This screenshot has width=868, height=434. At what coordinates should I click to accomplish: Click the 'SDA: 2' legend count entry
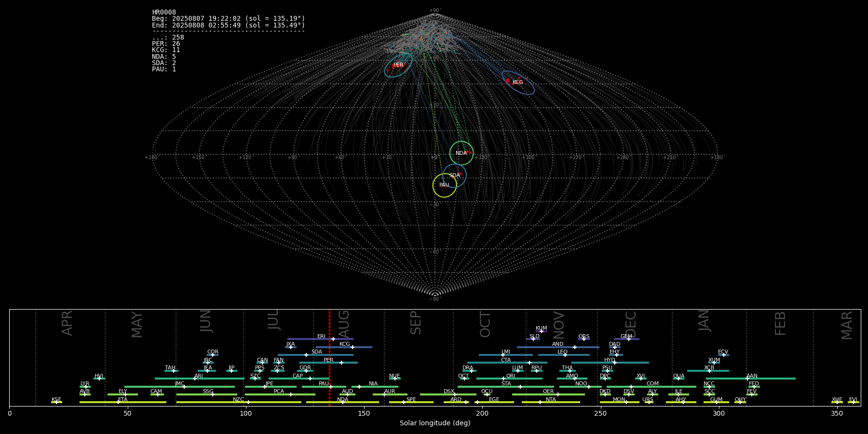164,63
